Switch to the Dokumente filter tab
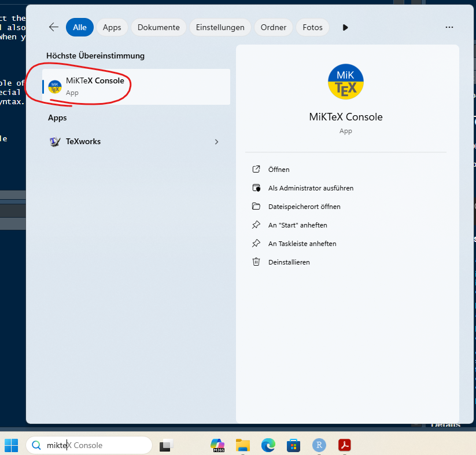 [158, 27]
